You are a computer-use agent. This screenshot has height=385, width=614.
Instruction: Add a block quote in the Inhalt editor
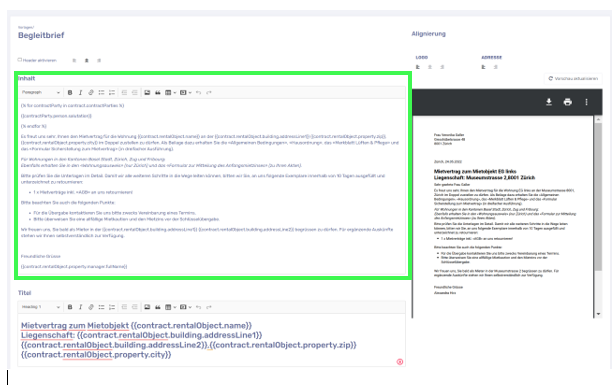coord(157,92)
